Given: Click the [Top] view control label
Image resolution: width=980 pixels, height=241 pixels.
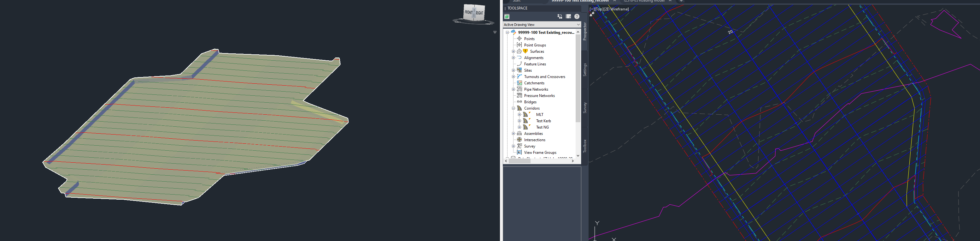Looking at the screenshot, I should 599,9.
